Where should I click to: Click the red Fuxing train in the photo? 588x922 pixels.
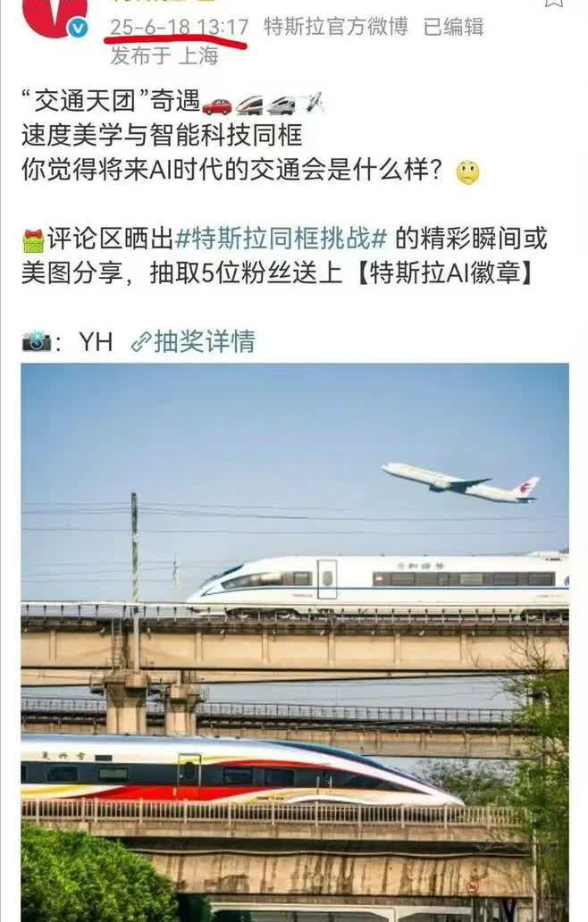241,772
